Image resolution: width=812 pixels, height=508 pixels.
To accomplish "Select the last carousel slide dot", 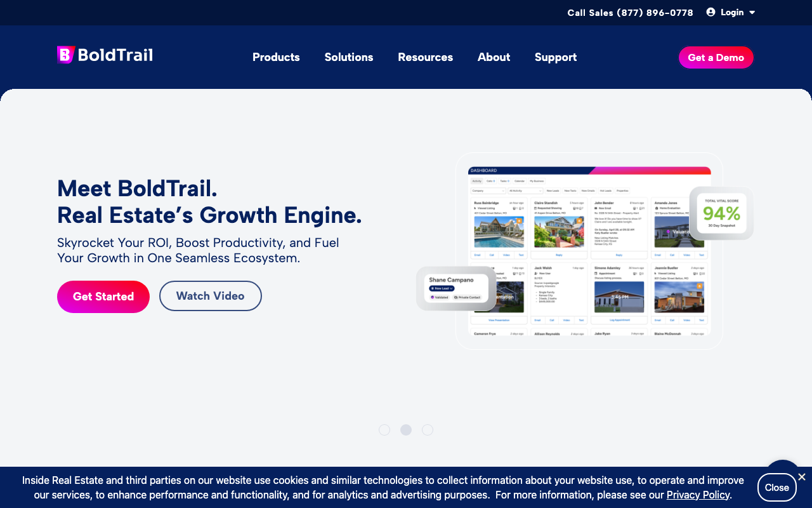I will 428,430.
